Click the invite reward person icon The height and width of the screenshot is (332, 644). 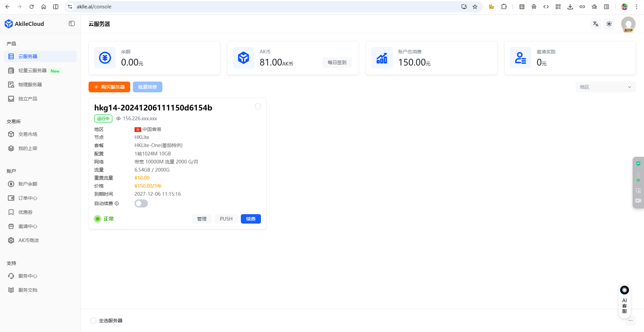[x=521, y=58]
